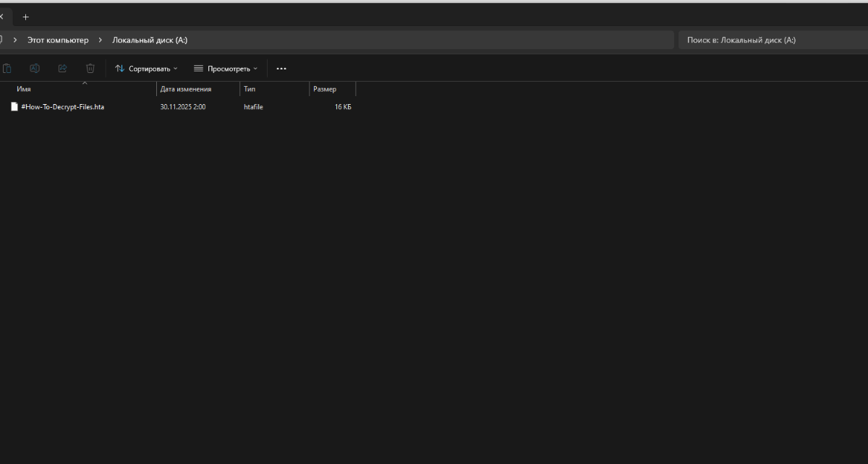868x464 pixels.
Task: Click the Share icon in the toolbar
Action: coord(62,69)
